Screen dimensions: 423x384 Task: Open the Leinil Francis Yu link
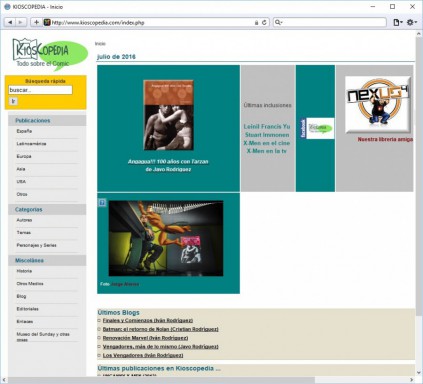[x=267, y=127]
